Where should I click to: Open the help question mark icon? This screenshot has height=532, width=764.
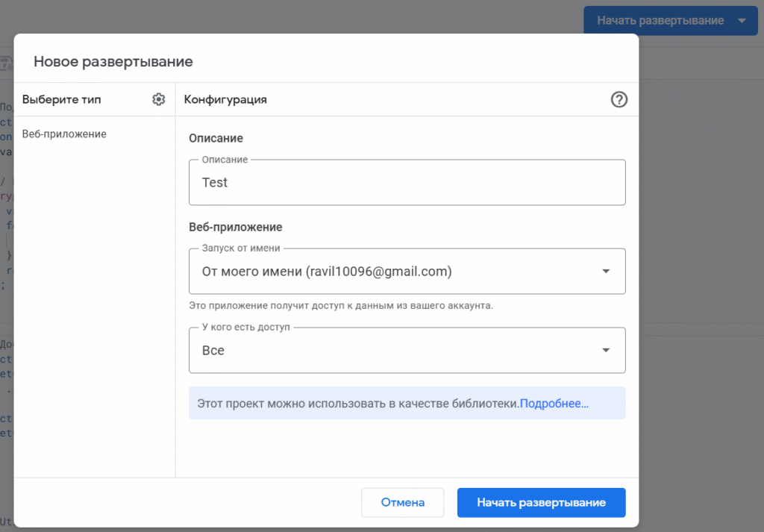(619, 99)
